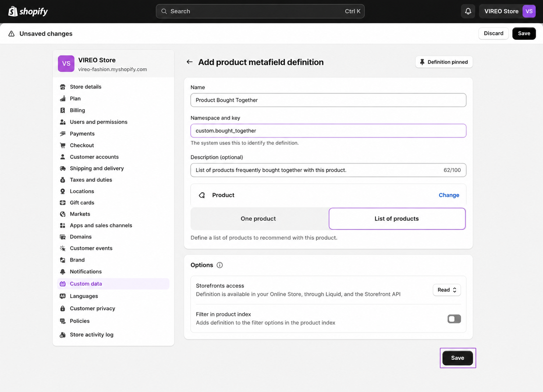Screen dimensions: 543x392
Task: Click the Payments icon
Action: point(63,134)
